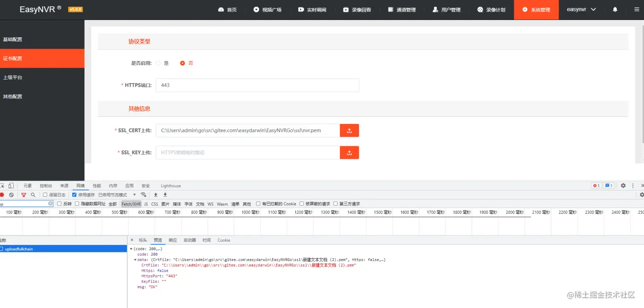Image resolution: width=644 pixels, height=308 pixels.
Task: Tick the 反转 checkbox
Action: coord(59,203)
